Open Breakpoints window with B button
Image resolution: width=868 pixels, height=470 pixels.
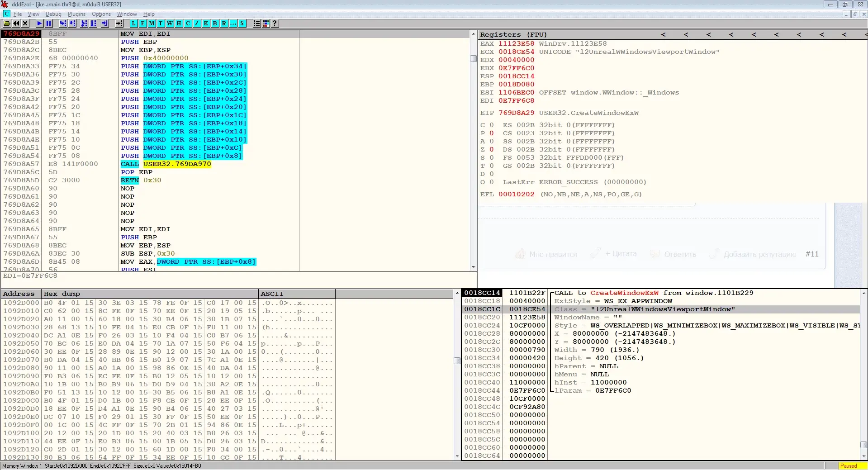215,24
